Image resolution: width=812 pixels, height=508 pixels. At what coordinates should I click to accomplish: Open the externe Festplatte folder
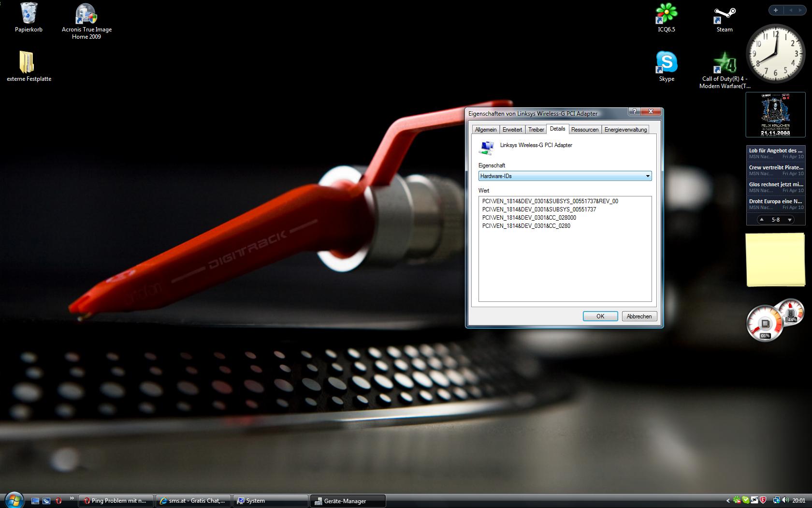[x=29, y=66]
